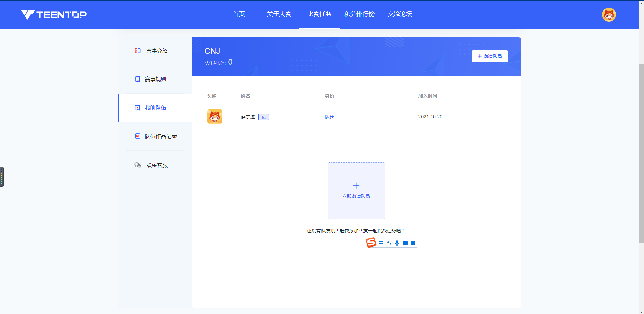The image size is (644, 314).
Task: Click the 加入时间 column header
Action: (428, 96)
